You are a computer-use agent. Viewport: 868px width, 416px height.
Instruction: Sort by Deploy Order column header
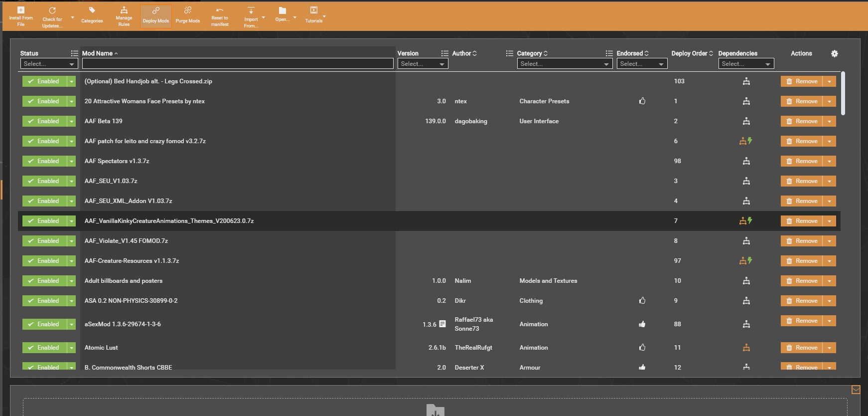(692, 53)
